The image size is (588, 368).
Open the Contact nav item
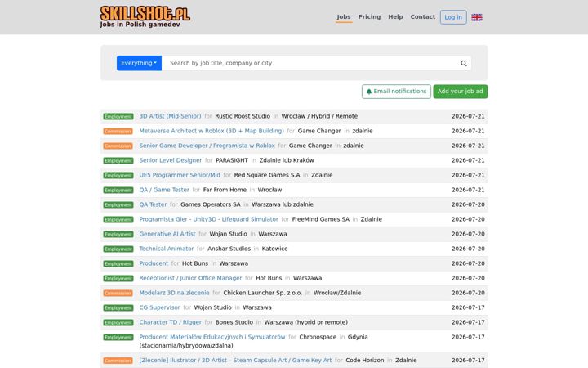[423, 17]
